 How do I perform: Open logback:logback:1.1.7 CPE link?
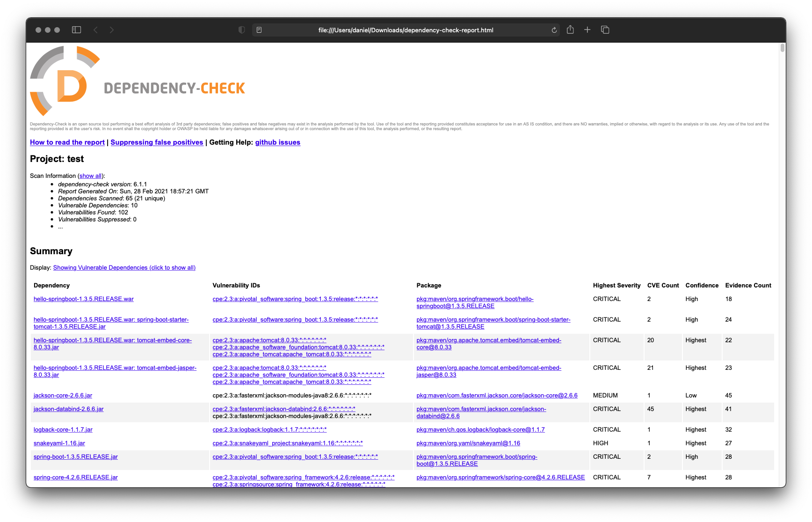[x=269, y=430]
